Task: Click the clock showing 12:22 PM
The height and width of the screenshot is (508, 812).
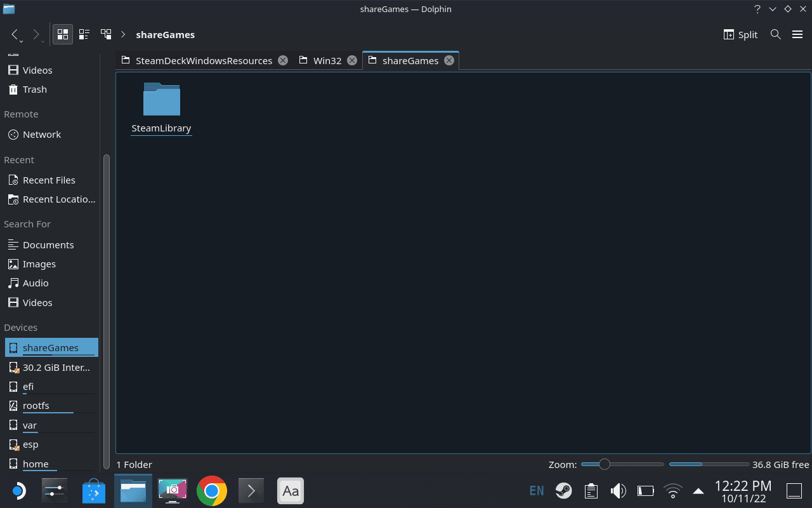Action: pyautogui.click(x=743, y=486)
